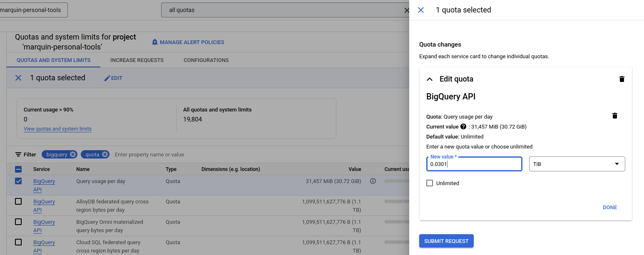Open BigQuery API link in BigQuery Omni row

pos(44,226)
